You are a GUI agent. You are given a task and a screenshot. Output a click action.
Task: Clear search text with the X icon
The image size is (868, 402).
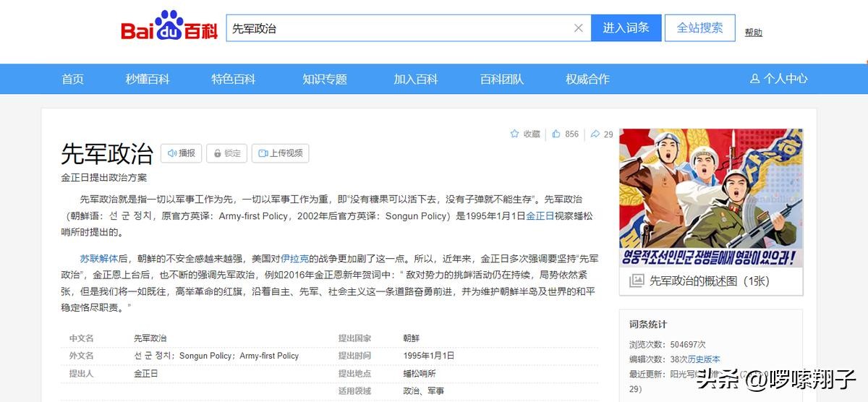click(578, 28)
